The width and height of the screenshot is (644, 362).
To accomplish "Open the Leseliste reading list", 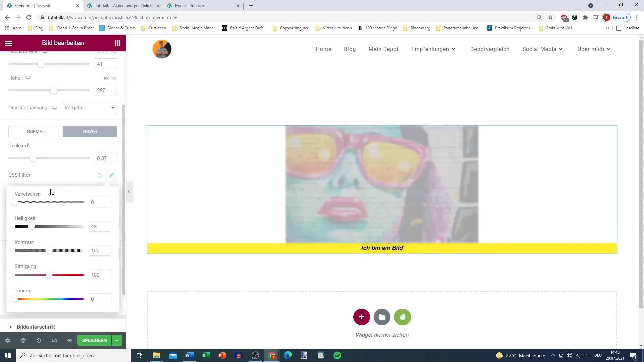I will [x=628, y=28].
